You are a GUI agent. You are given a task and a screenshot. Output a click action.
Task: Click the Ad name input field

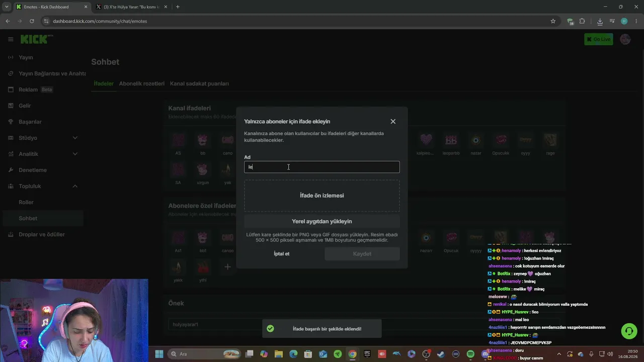click(x=322, y=167)
